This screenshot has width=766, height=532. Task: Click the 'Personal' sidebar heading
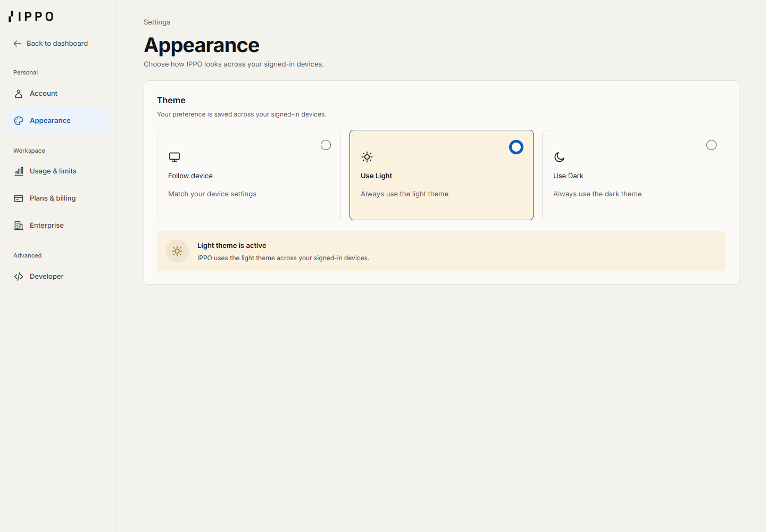26,73
